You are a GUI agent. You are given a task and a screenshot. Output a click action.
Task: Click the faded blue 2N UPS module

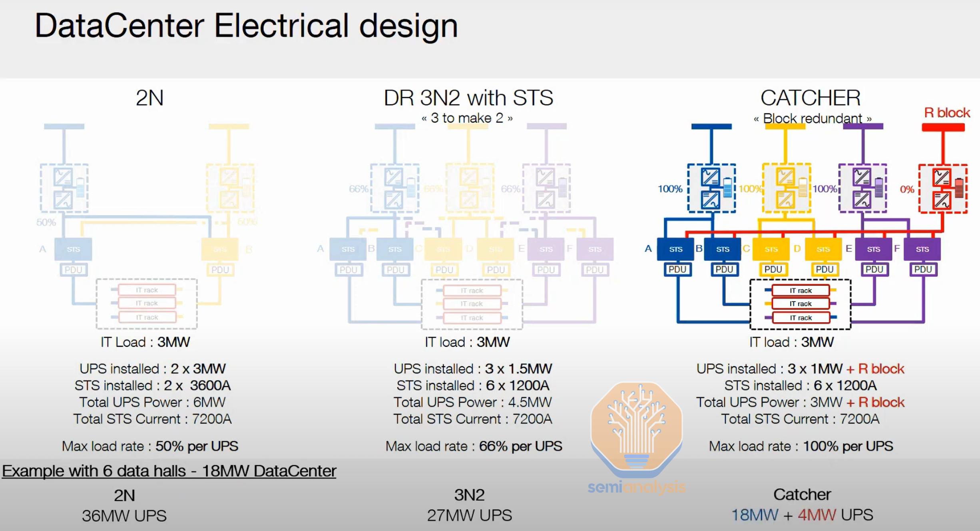[x=64, y=188]
